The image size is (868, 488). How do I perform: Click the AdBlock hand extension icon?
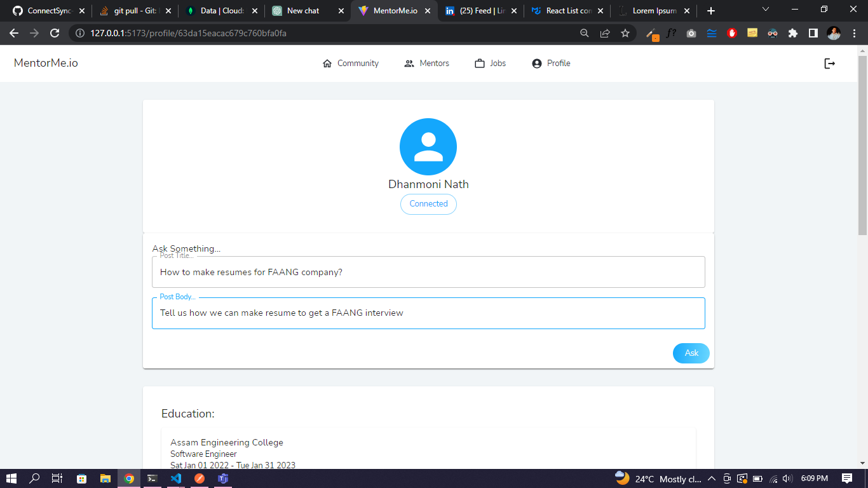pos(732,33)
